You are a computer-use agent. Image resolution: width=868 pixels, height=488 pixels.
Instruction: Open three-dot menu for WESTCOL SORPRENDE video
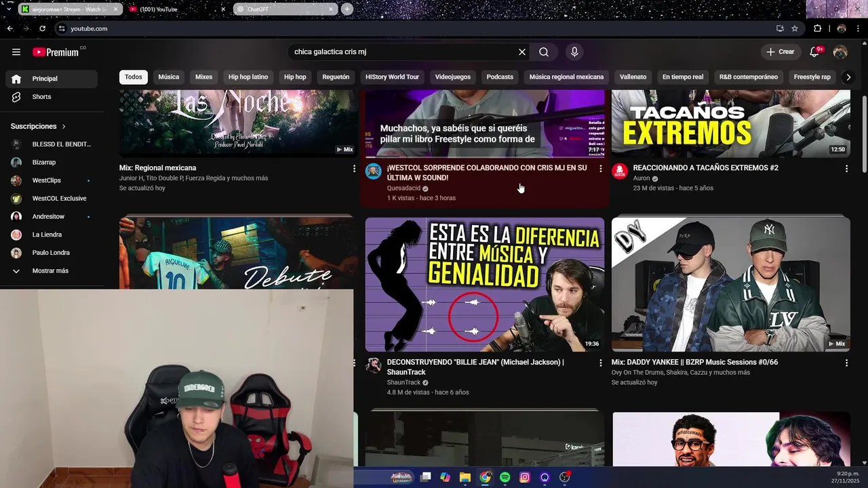coord(600,168)
